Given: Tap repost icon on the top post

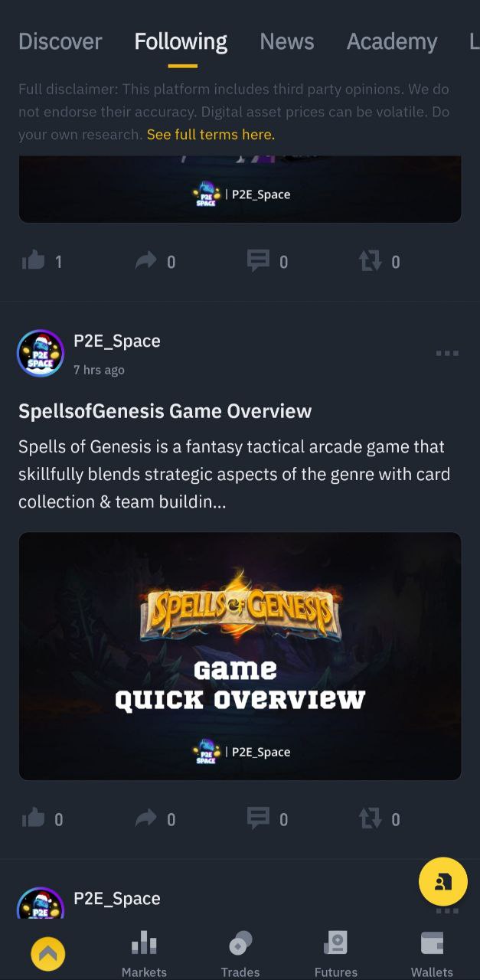Looking at the screenshot, I should [x=371, y=261].
